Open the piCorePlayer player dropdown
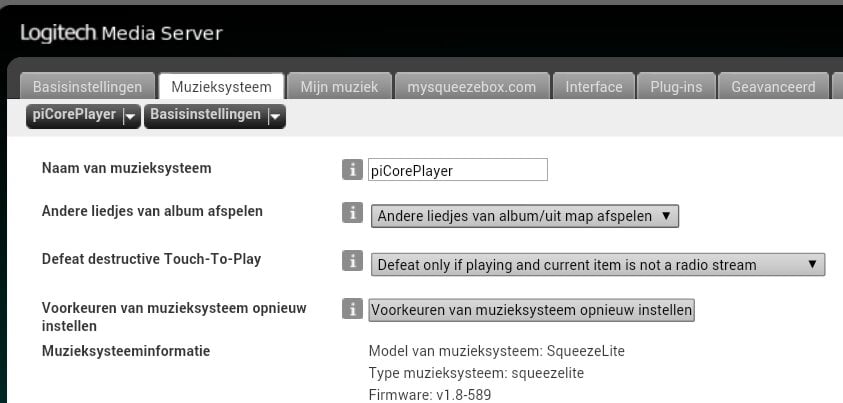Image resolution: width=843 pixels, height=403 pixels. coord(83,116)
